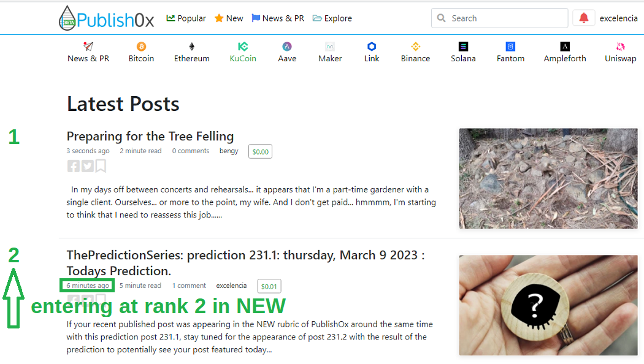Click the 'Latest Posts' heading
The width and height of the screenshot is (644, 364).
[123, 104]
